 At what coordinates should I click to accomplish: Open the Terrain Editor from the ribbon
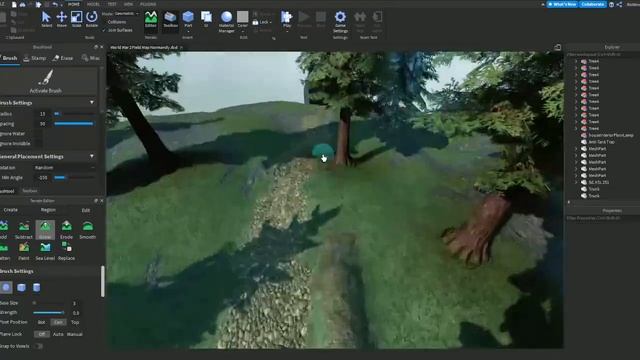151,20
